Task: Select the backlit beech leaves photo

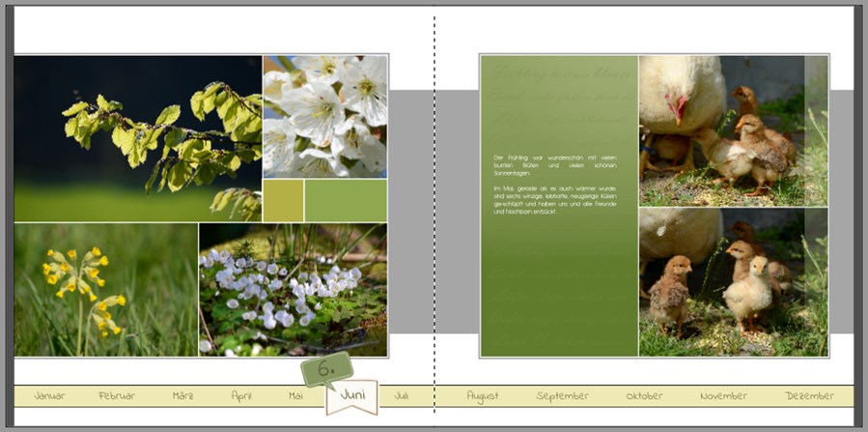Action: click(x=138, y=138)
